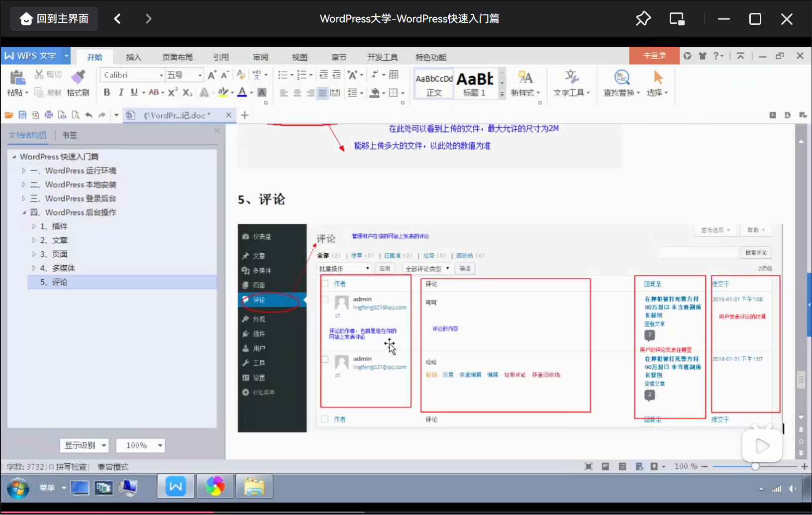
Task: Toggle center alignment
Action: pyautogui.click(x=297, y=93)
